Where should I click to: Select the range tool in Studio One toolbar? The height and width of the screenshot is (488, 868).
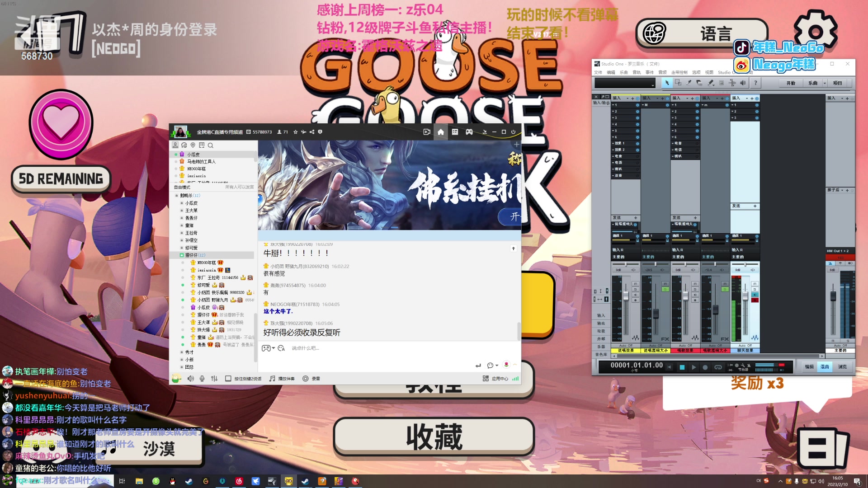coord(678,83)
